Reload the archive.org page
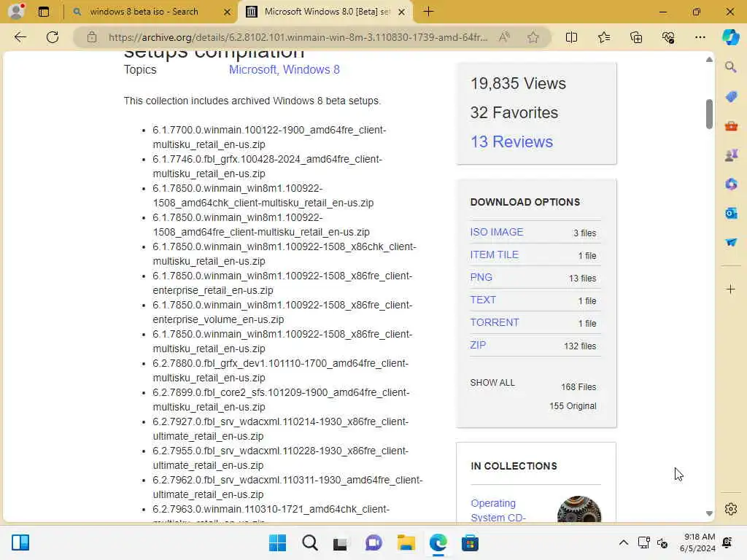 pyautogui.click(x=53, y=37)
